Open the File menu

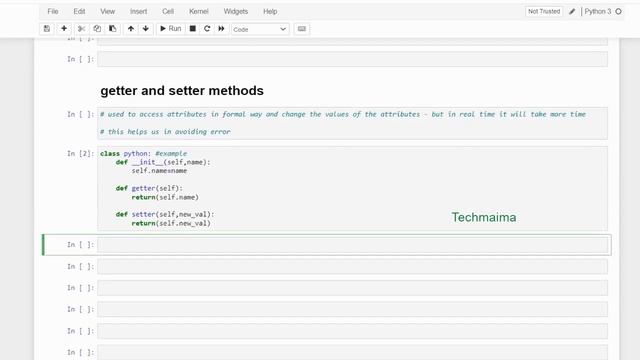coord(53,11)
